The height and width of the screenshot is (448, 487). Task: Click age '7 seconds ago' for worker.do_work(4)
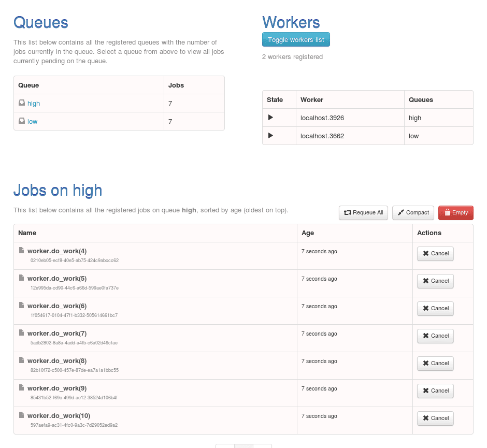[x=319, y=251]
